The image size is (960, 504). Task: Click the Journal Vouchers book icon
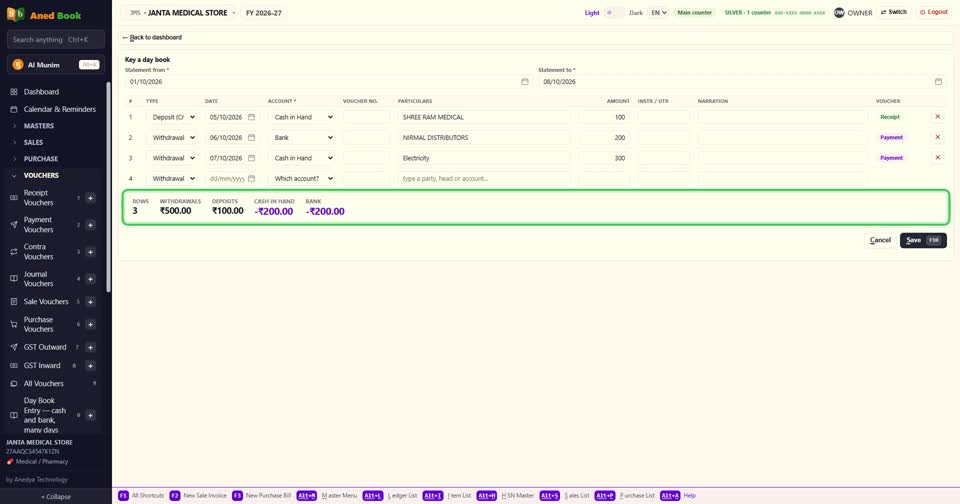tap(13, 279)
